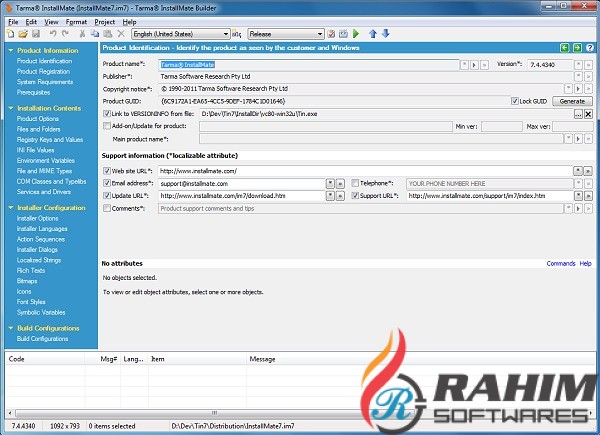The width and height of the screenshot is (600, 435).
Task: Click the Publisher field Tarma Software Research
Action: coord(366,77)
